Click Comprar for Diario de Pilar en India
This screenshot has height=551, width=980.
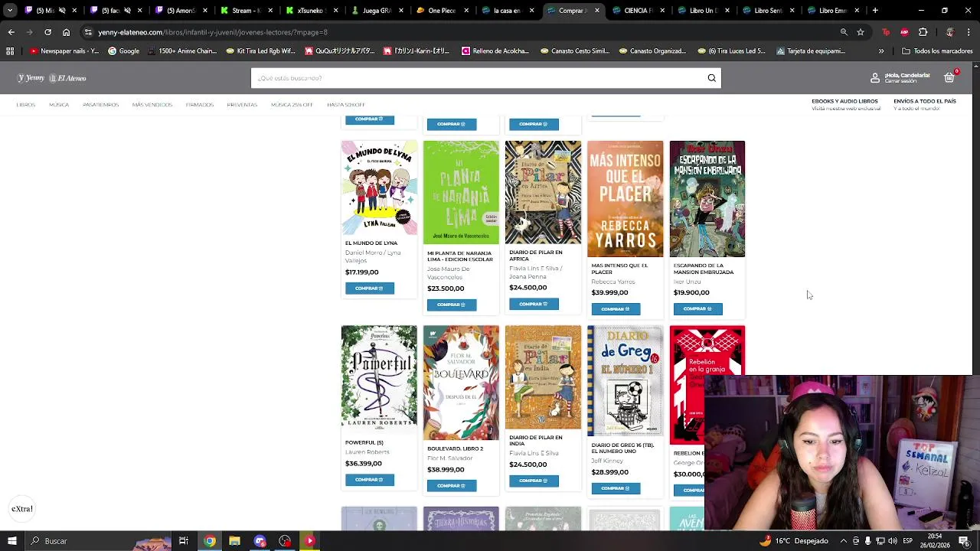[x=534, y=481]
